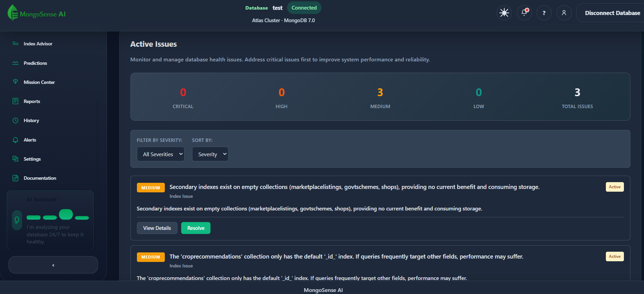Click the Predictions chart icon
The width and height of the screenshot is (644, 294).
[15, 63]
